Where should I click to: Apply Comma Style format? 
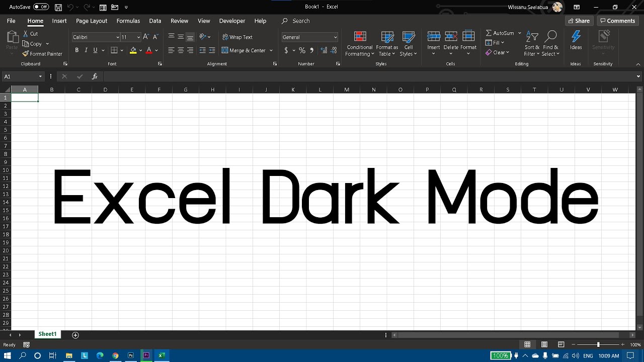click(312, 50)
